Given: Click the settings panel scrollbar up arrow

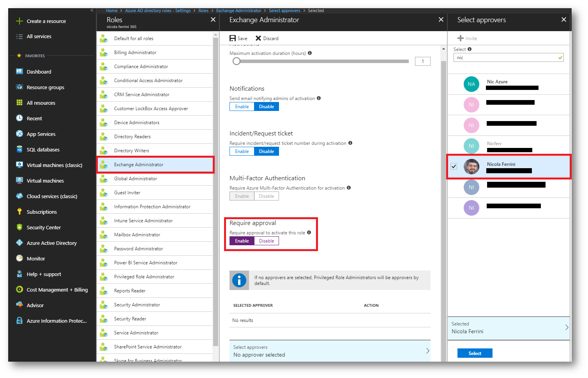Looking at the screenshot, I should 443,49.
